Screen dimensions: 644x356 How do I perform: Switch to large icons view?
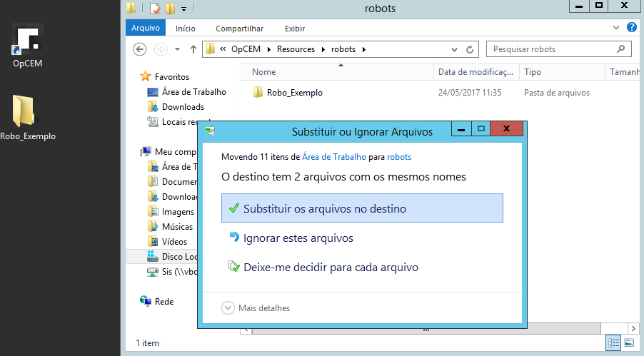pyautogui.click(x=629, y=343)
